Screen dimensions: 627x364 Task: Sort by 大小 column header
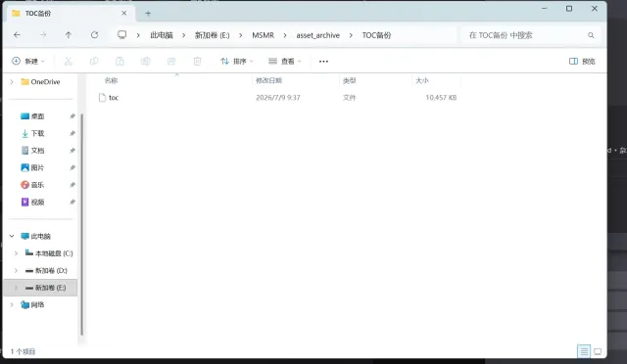pos(422,80)
